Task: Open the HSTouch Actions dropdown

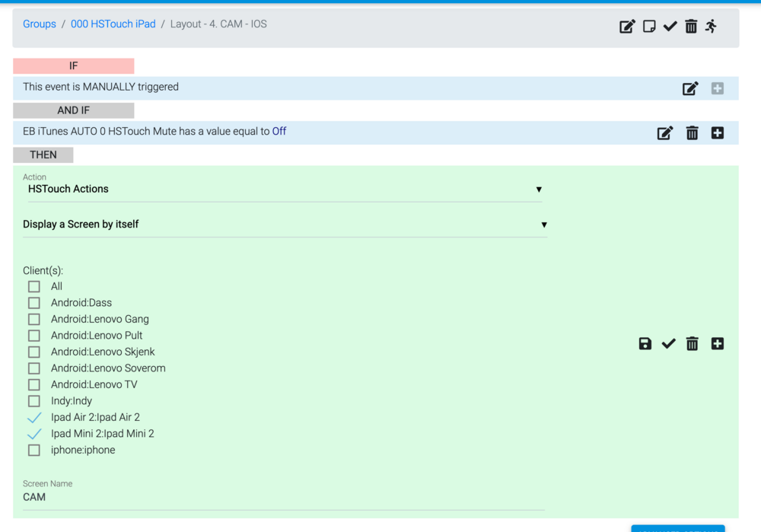Action: pos(285,190)
